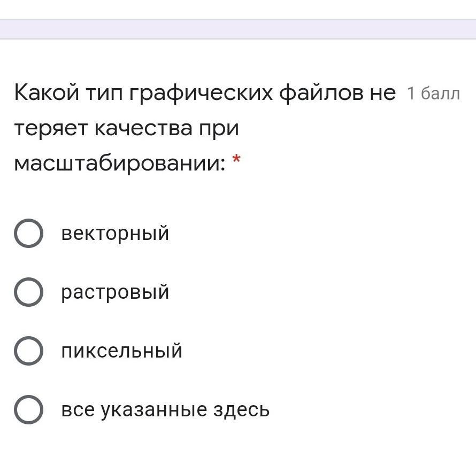Viewport: 476px width, 473px height.
Task: Click the lavender bar at the top
Action: click(x=238, y=29)
